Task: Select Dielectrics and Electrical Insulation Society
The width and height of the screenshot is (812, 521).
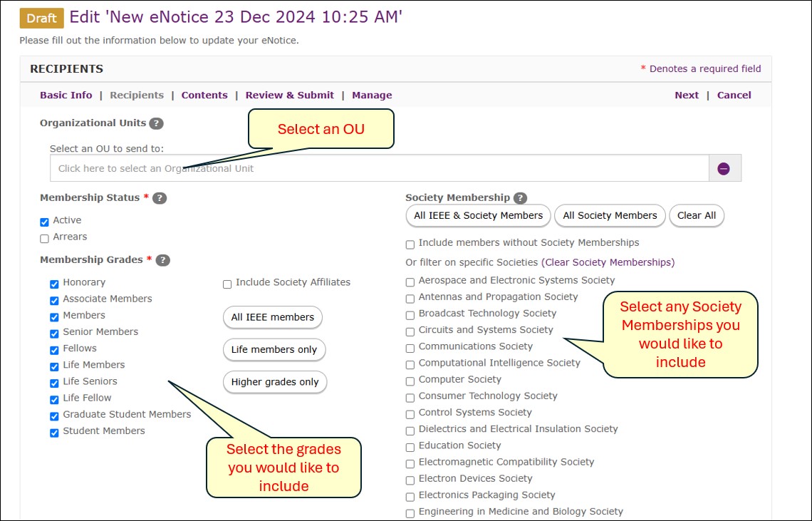Action: pyautogui.click(x=410, y=430)
